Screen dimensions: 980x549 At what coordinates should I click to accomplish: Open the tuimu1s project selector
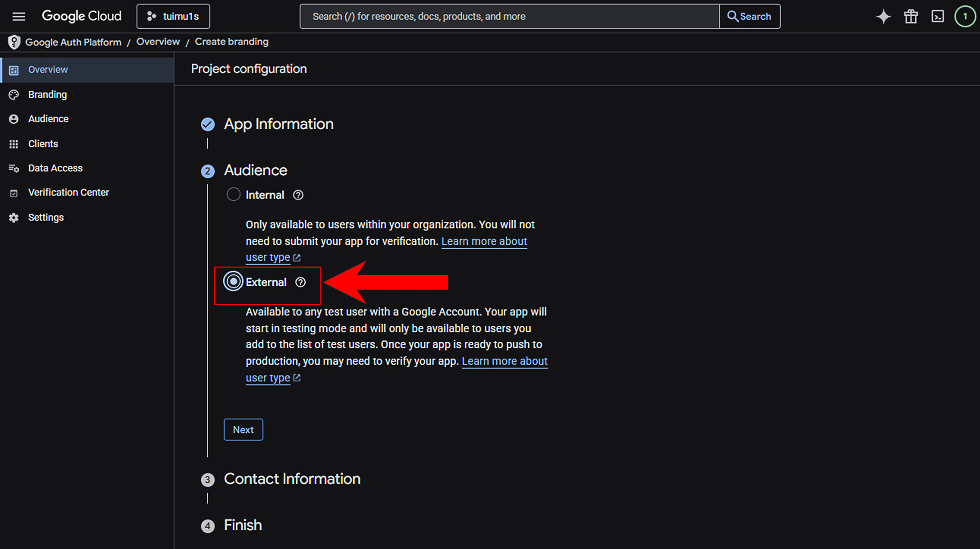173,16
